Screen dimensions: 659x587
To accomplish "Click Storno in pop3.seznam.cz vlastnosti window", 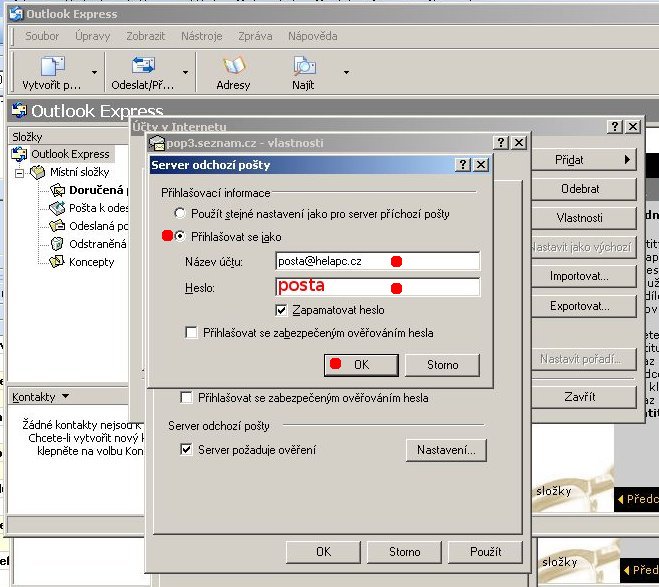I will click(x=404, y=552).
